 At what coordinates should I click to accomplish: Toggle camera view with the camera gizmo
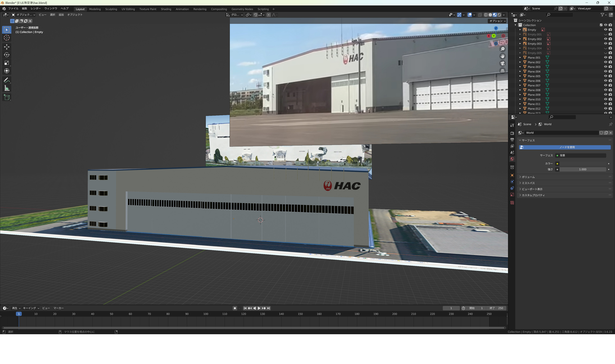coord(503,64)
